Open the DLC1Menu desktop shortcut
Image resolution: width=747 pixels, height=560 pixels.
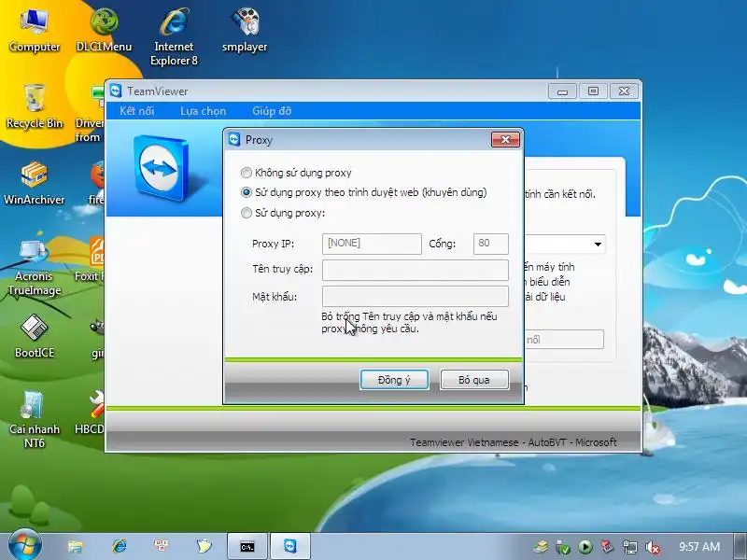[104, 31]
